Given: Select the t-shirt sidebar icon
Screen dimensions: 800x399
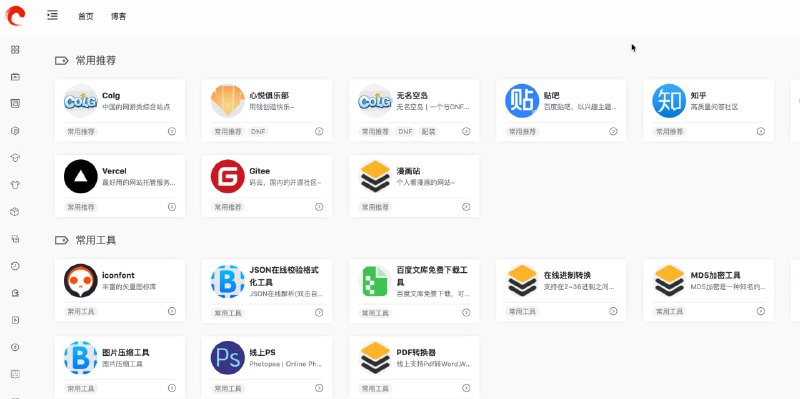Looking at the screenshot, I should point(15,185).
